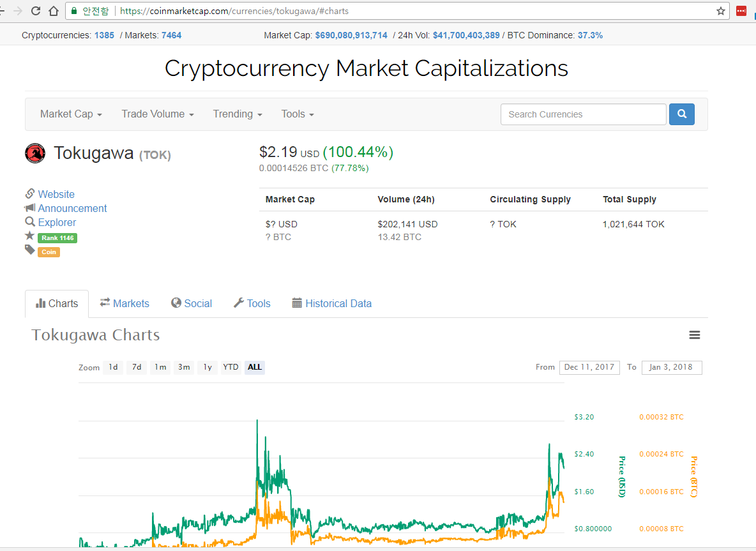
Task: Open the Announcement link
Action: (72, 208)
